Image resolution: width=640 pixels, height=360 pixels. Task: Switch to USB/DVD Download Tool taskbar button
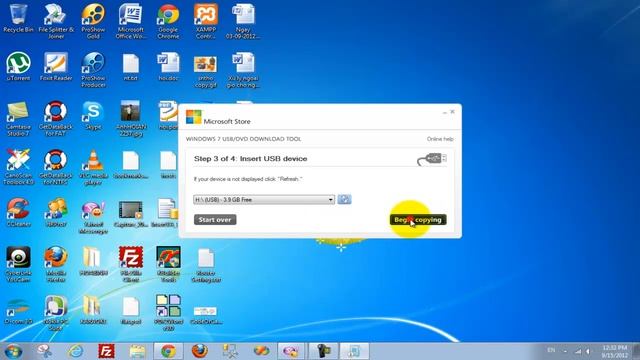click(354, 351)
